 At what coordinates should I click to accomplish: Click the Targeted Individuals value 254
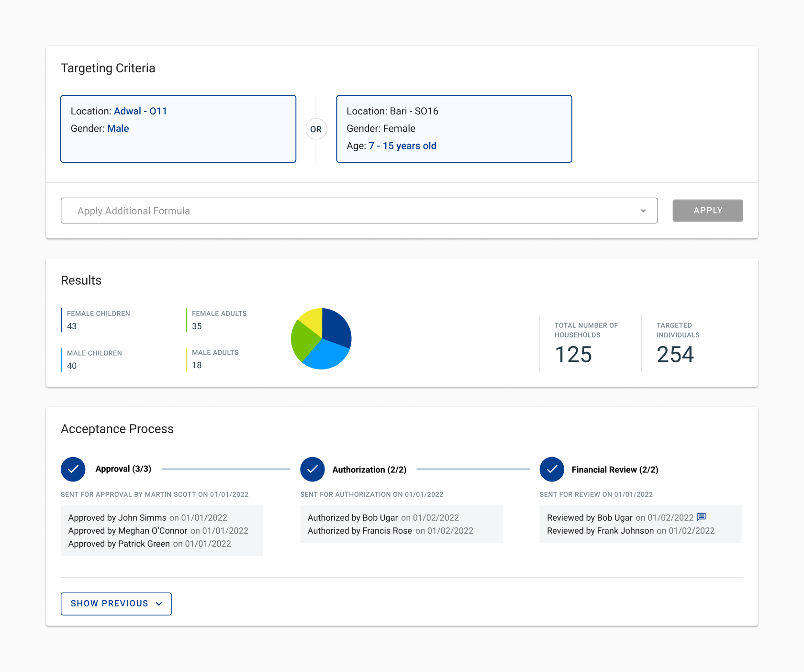[x=675, y=355]
